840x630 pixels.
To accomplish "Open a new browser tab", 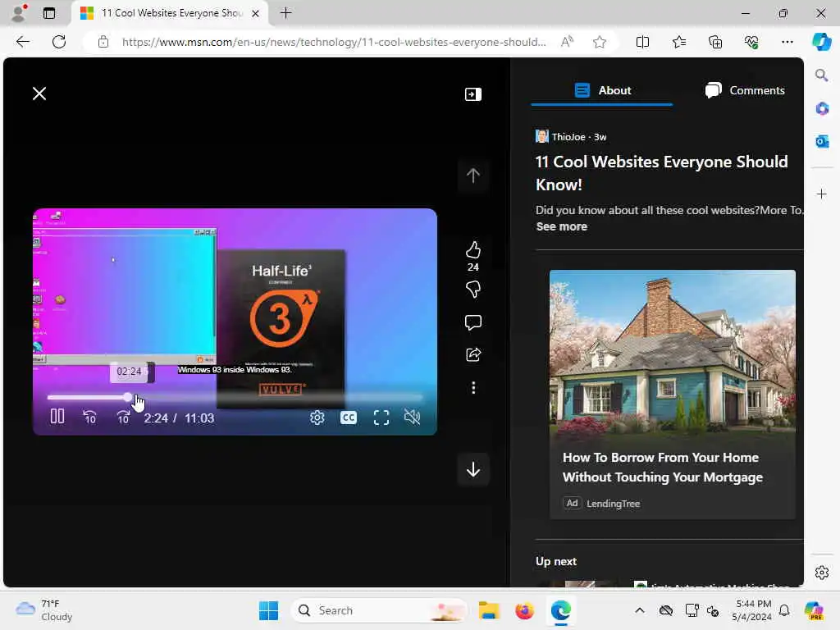I will pos(286,13).
